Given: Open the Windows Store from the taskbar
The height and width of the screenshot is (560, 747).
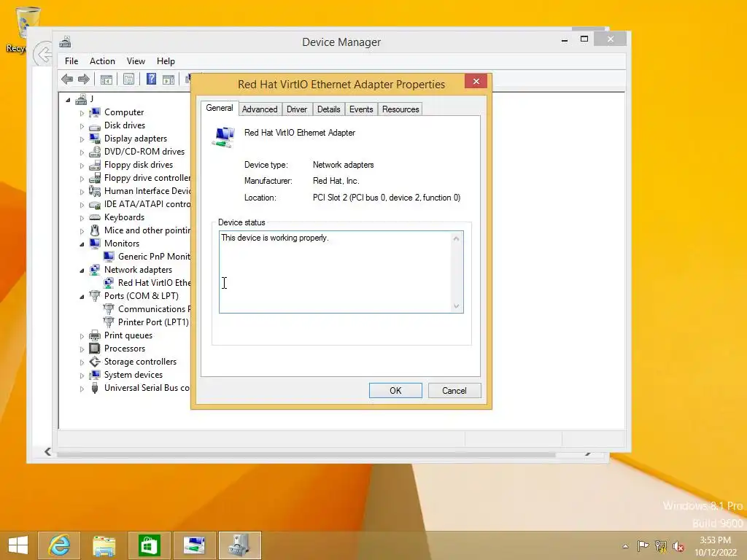Looking at the screenshot, I should coord(149,545).
